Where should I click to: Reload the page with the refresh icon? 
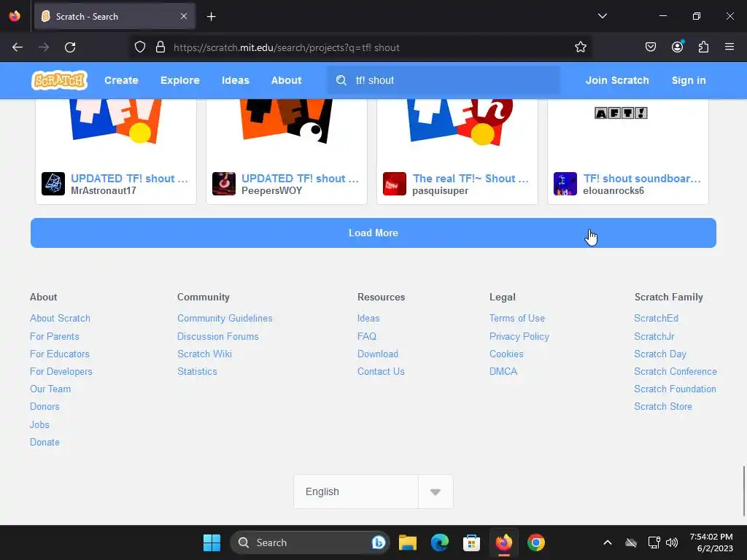[70, 47]
